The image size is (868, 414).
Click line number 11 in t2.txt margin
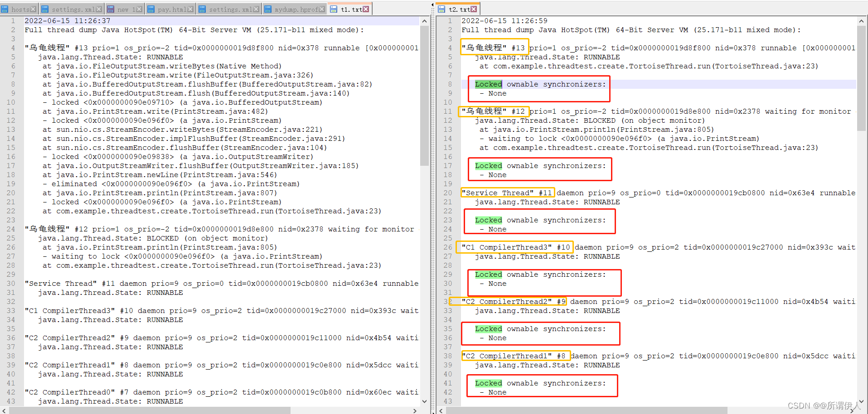tap(448, 111)
